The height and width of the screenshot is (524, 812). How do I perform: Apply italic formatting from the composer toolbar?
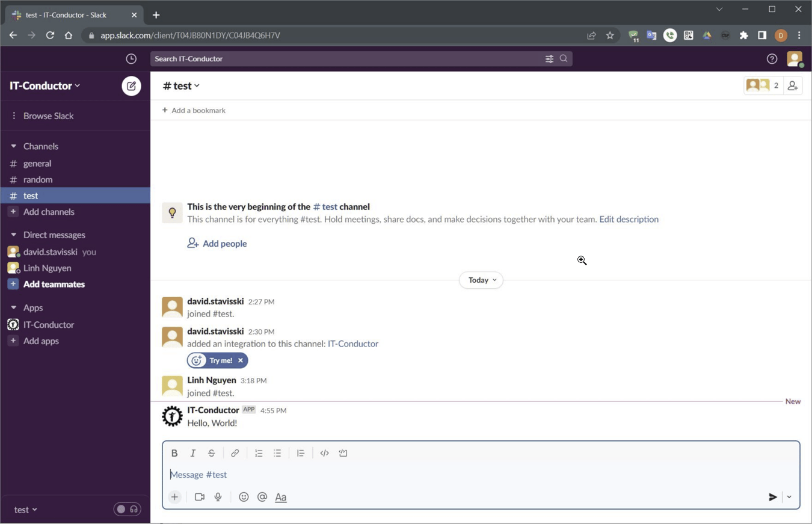click(x=192, y=452)
